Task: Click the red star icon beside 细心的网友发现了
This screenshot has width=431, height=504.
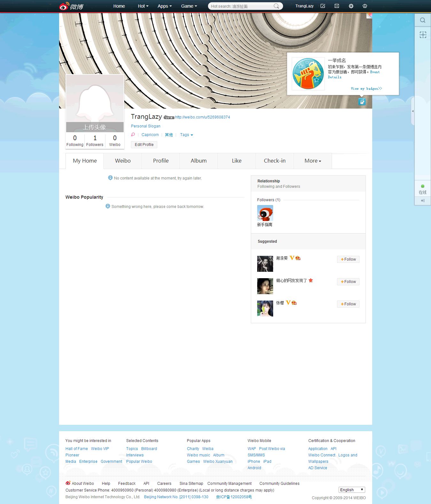Action: 311,280
